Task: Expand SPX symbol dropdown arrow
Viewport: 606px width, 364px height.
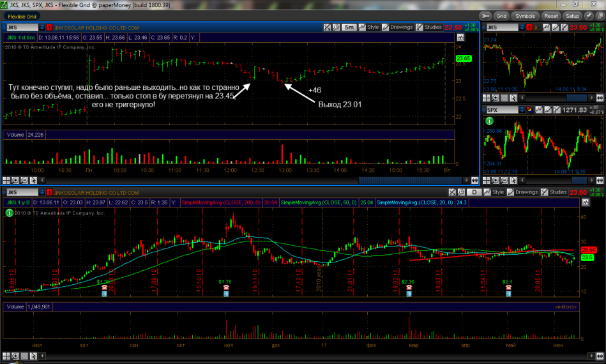Action: [522, 110]
